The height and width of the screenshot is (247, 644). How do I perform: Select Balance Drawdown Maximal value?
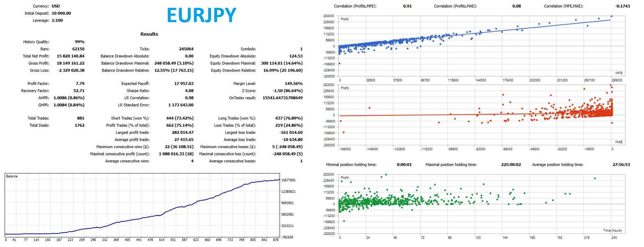tap(174, 63)
